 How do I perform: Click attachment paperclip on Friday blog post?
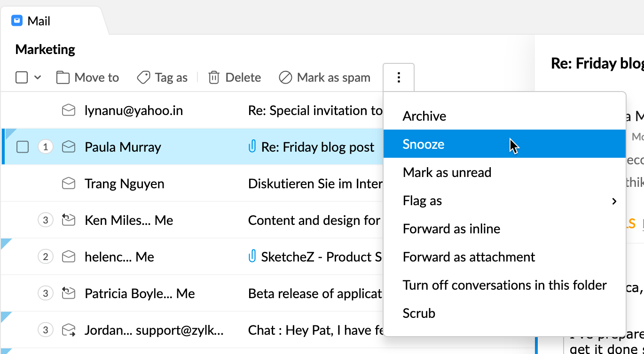coord(252,147)
